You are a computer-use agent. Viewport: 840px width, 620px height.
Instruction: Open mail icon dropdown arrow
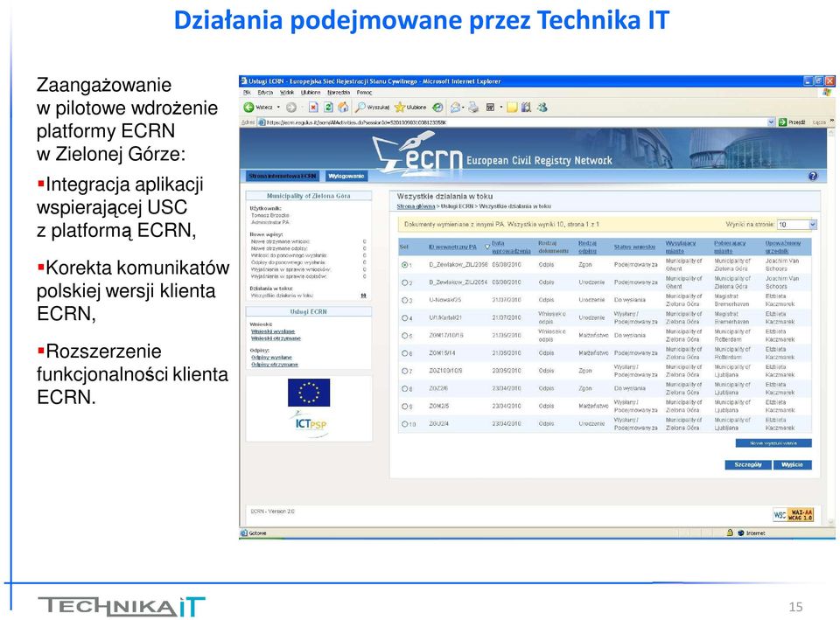[463, 107]
